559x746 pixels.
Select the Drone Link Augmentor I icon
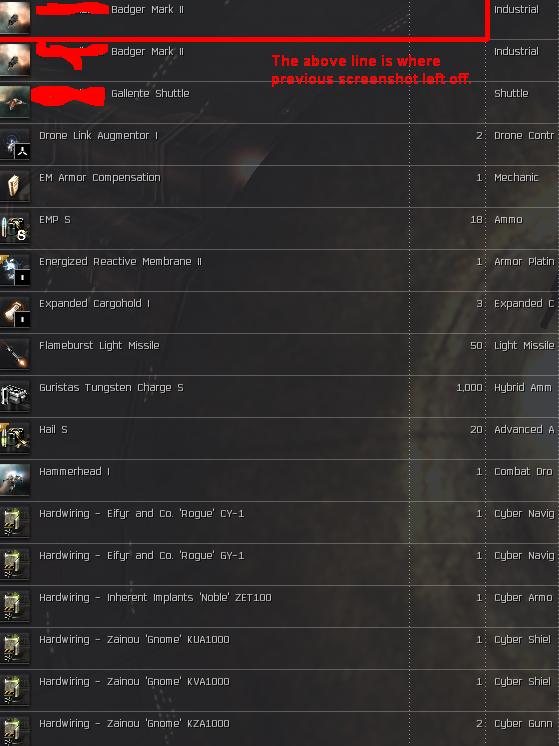tap(15, 144)
